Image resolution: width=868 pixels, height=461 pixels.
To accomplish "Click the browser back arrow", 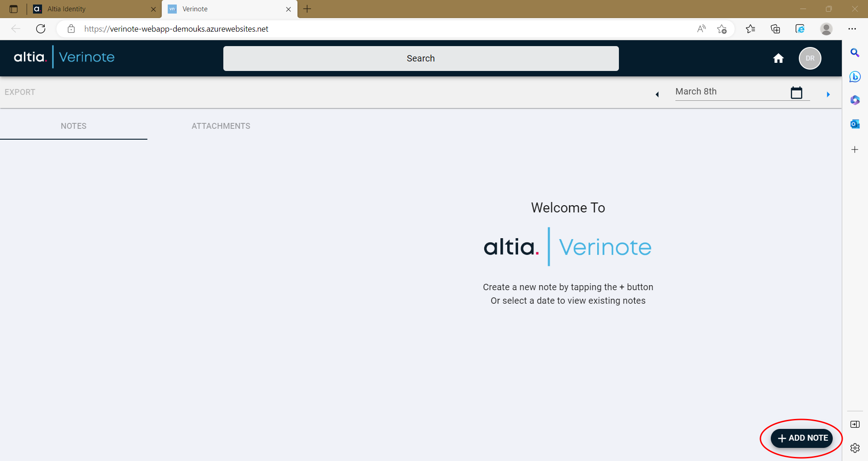I will (x=16, y=29).
